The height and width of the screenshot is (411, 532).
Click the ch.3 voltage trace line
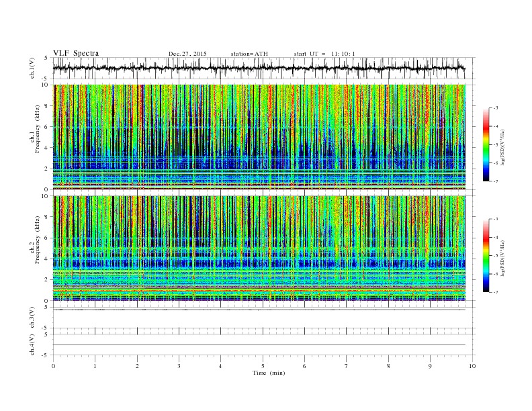(259, 310)
